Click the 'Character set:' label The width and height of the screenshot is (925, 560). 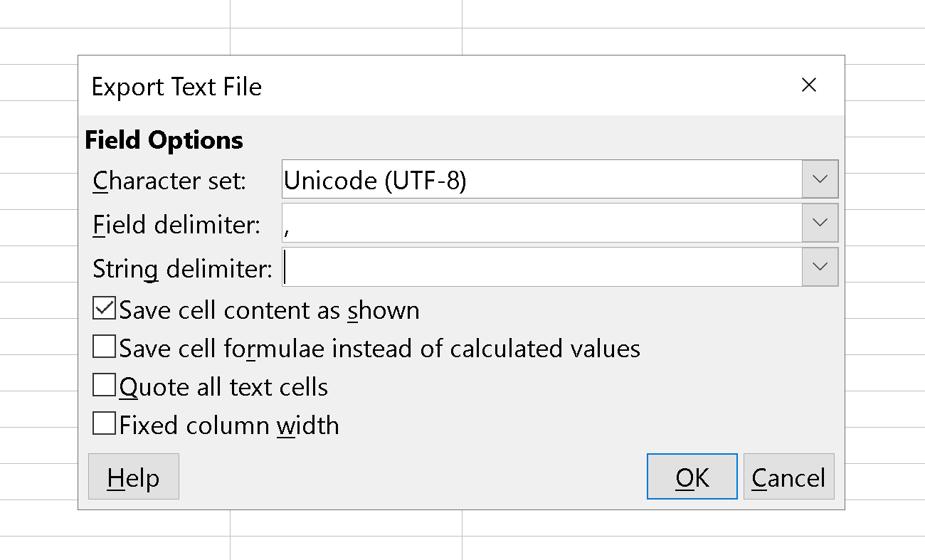(x=169, y=181)
